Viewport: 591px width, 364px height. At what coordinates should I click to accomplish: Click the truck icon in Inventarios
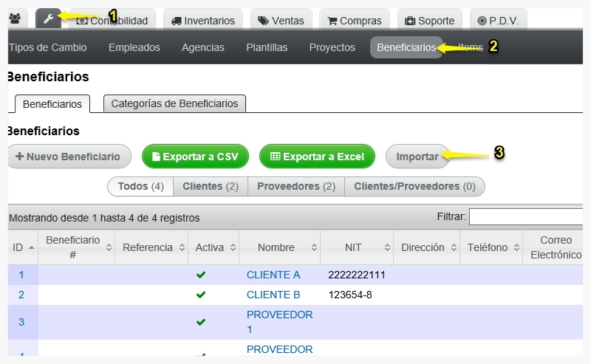(x=177, y=21)
